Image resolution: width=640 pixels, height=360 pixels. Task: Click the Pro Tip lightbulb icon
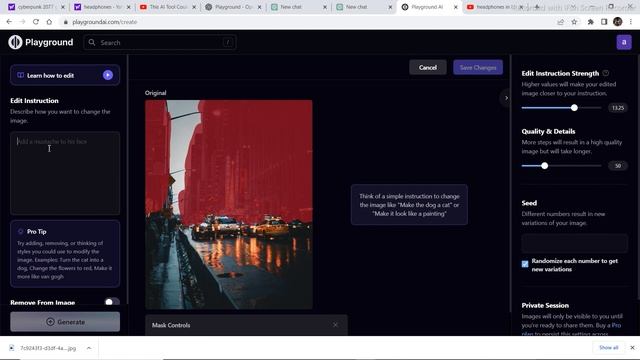click(20, 231)
